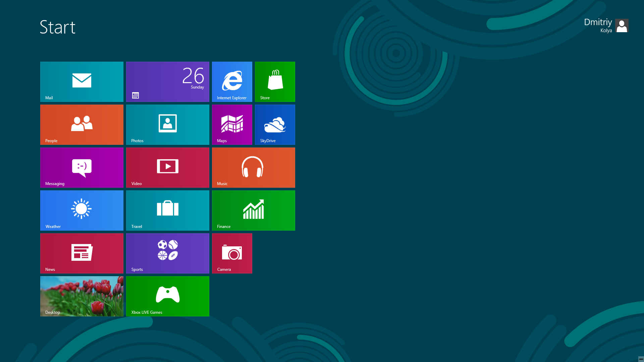This screenshot has width=644, height=362.
Task: Open the Music headphones tile
Action: [254, 168]
